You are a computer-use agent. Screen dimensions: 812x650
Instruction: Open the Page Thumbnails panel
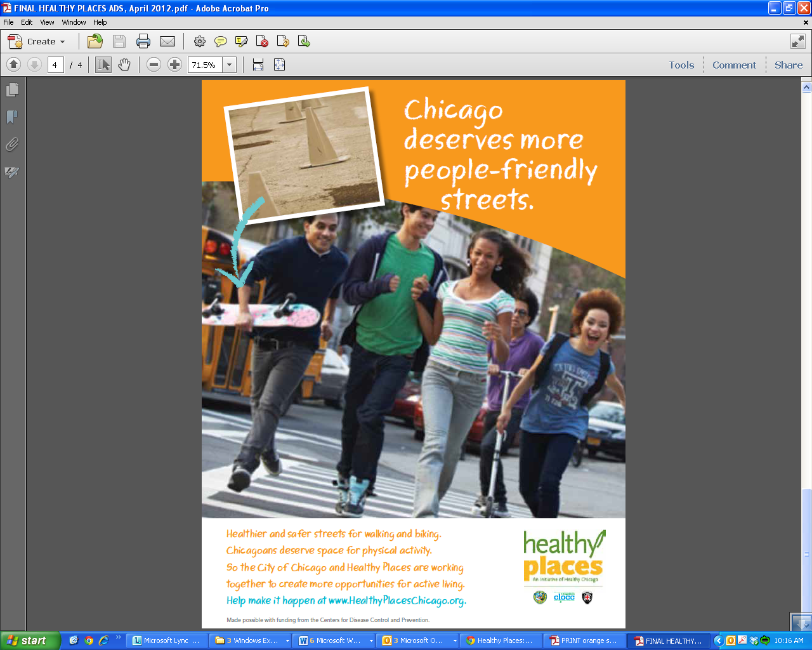click(x=12, y=90)
